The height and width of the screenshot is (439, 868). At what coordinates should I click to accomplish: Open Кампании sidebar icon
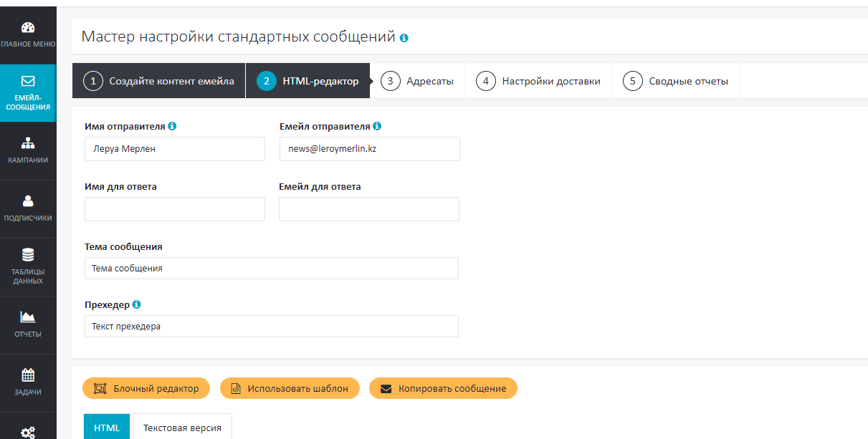pos(28,143)
